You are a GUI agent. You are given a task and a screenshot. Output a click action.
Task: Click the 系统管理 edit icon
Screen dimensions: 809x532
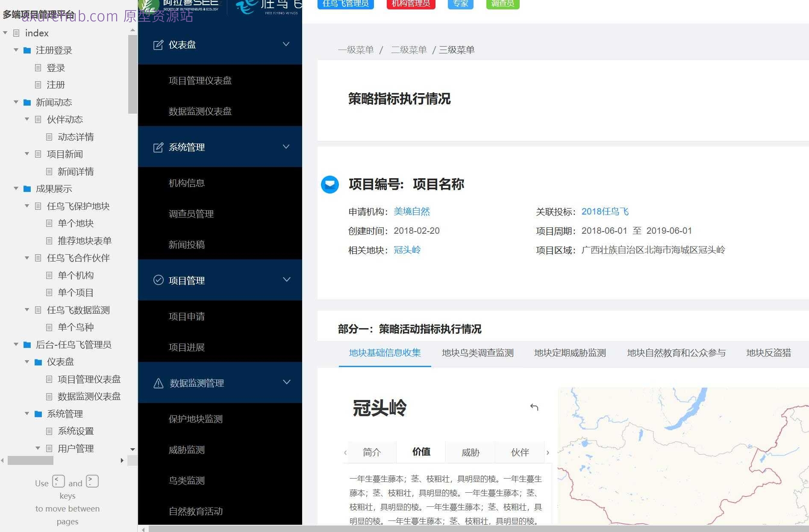click(158, 147)
